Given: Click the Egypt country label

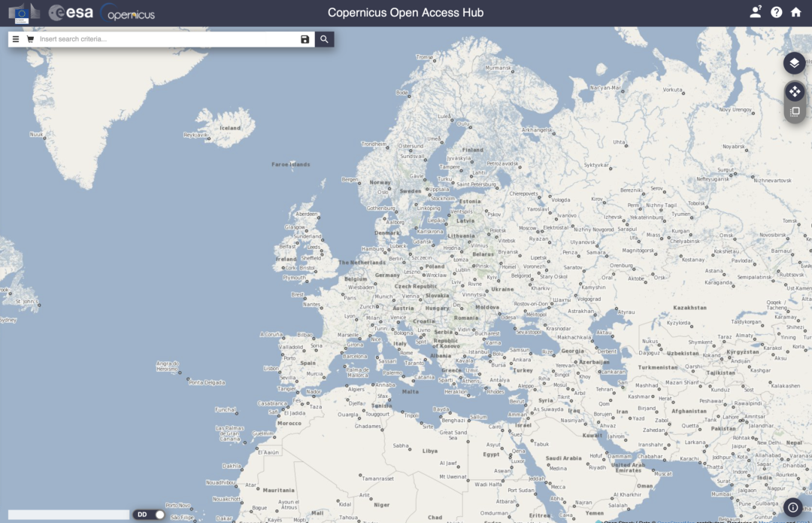Looking at the screenshot, I should click(x=491, y=455).
